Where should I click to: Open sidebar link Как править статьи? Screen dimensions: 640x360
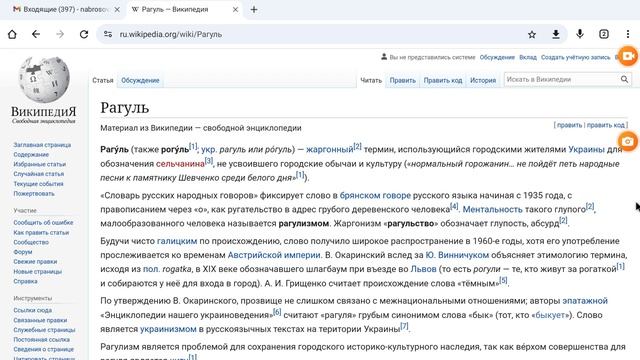(41, 232)
